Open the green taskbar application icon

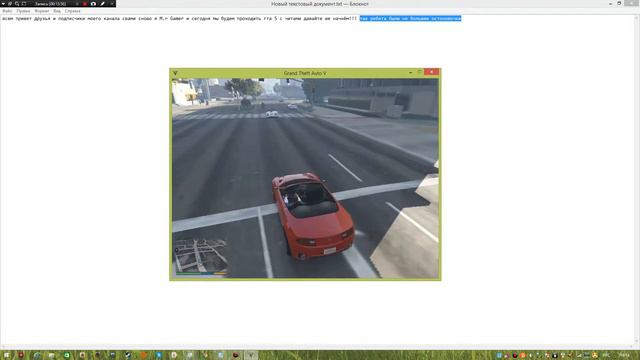click(67, 356)
